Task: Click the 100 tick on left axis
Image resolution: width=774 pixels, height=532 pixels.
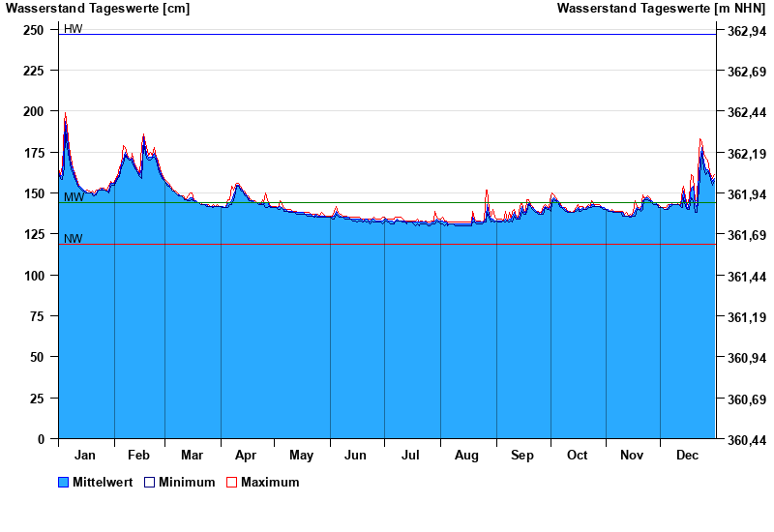Action: coord(34,276)
